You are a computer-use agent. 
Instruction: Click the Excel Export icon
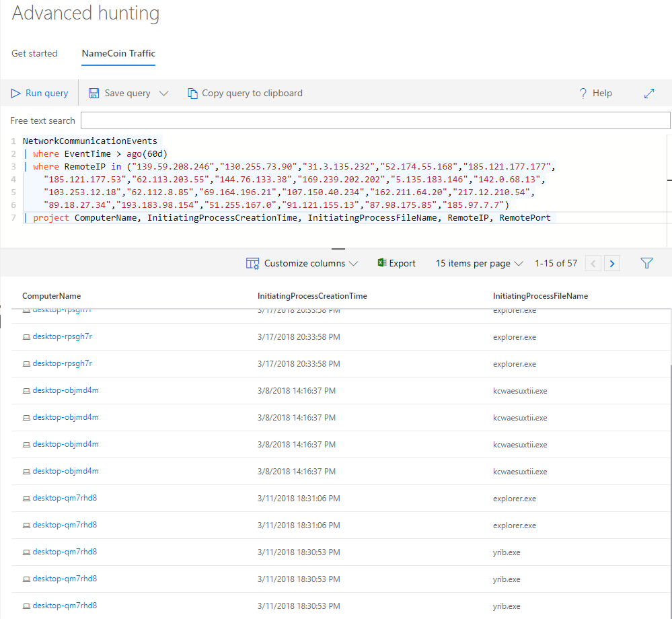pyautogui.click(x=382, y=263)
